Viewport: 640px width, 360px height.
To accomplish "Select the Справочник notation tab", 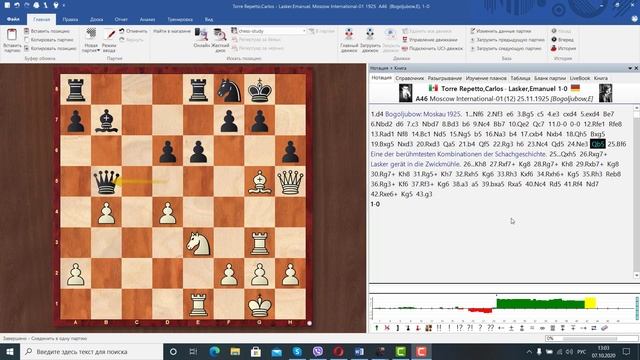I will (409, 78).
